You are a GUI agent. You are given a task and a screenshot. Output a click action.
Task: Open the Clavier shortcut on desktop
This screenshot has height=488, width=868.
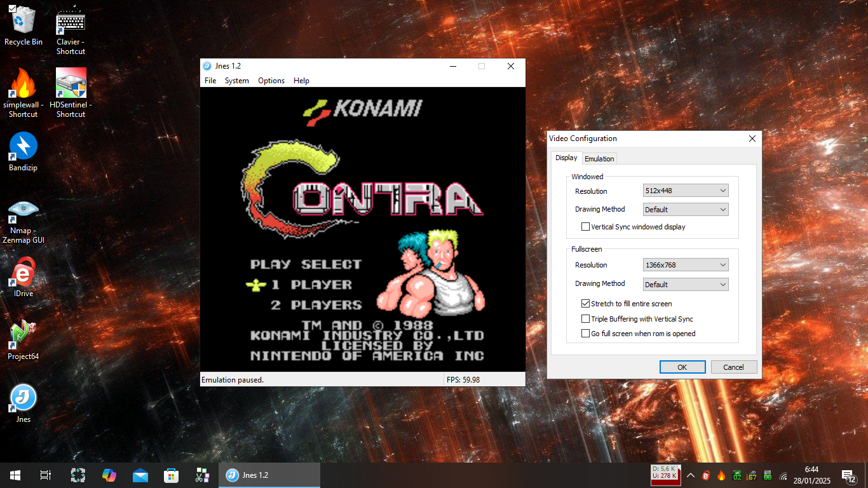tap(71, 30)
